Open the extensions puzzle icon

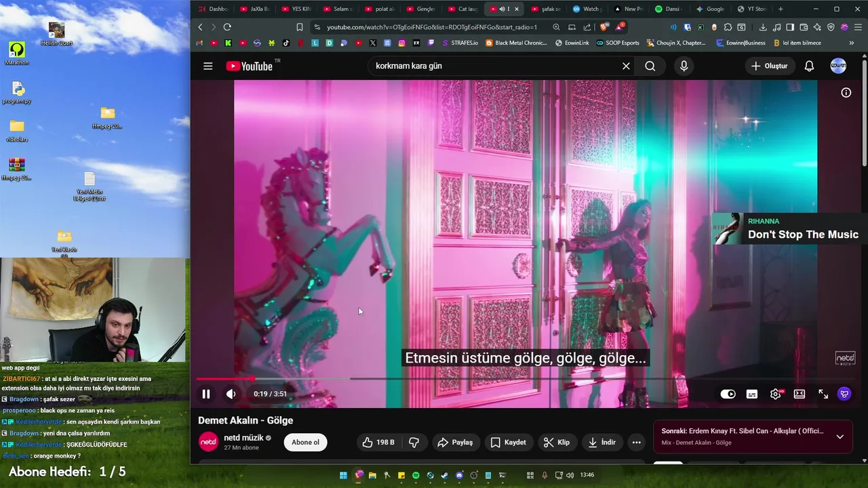click(728, 27)
